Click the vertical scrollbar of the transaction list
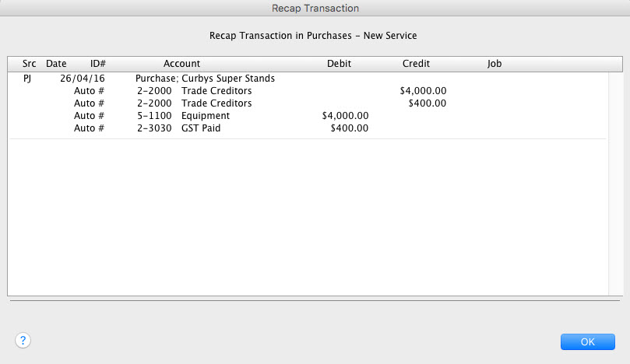630x364 pixels. [x=615, y=184]
